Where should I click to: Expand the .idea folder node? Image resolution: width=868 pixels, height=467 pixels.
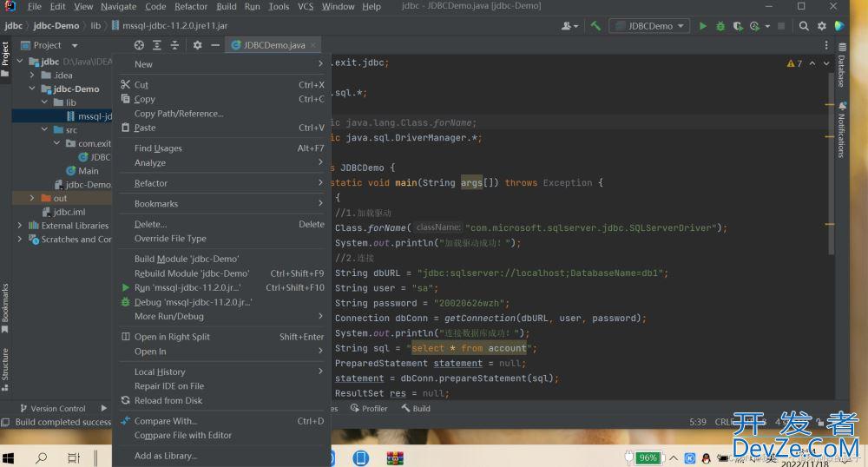point(32,75)
